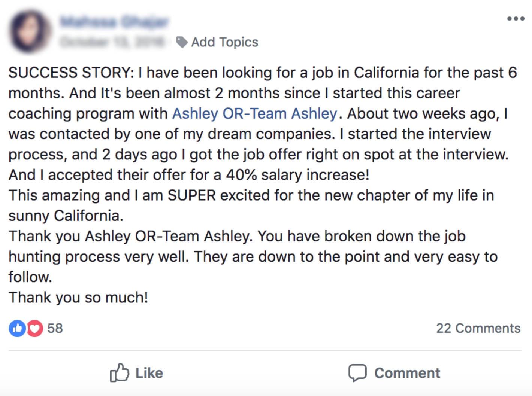The image size is (532, 396).
Task: Click the tag icon beside Add Topics
Action: pyautogui.click(x=182, y=42)
